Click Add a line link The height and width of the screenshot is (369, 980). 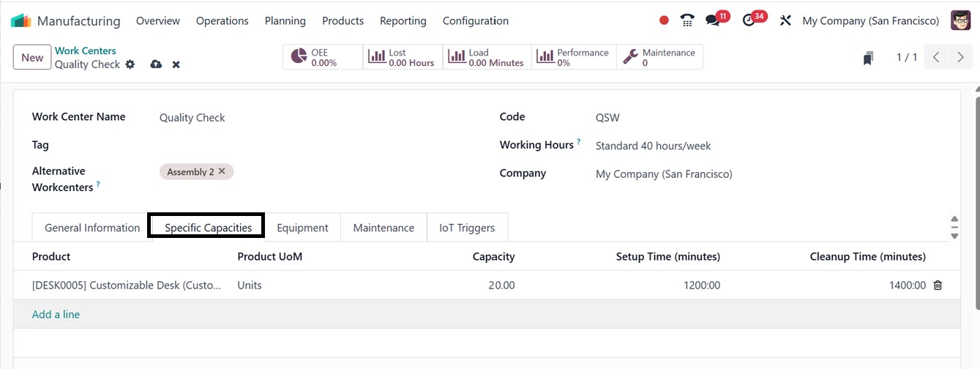pyautogui.click(x=56, y=314)
